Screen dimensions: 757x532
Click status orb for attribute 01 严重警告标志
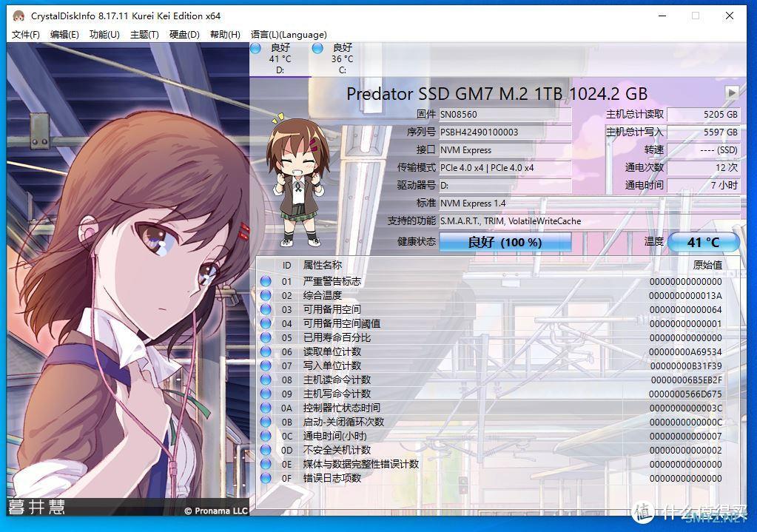click(x=266, y=281)
